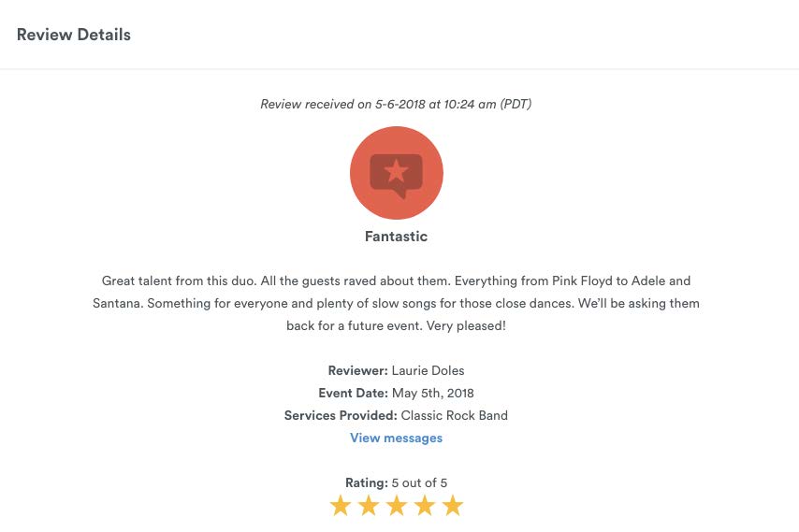Viewport: 799px width, 532px height.
Task: Click the Fantastic review title
Action: coord(396,237)
